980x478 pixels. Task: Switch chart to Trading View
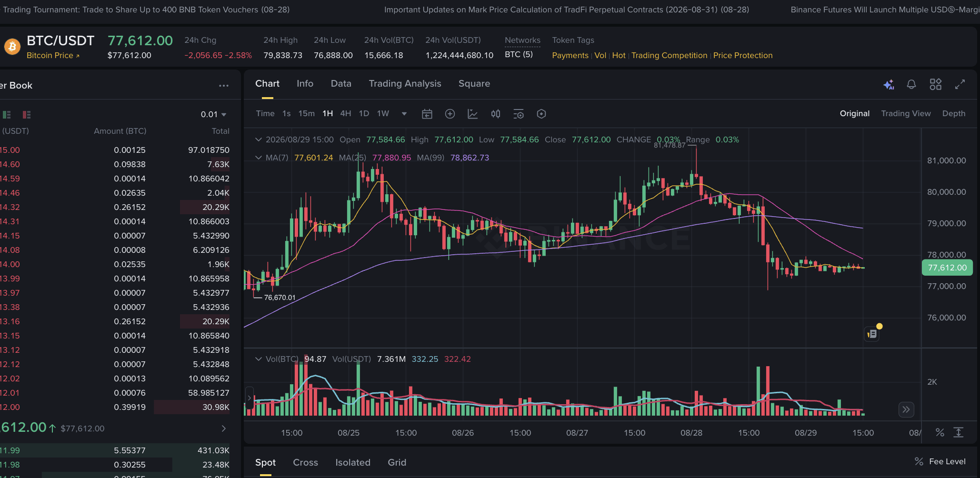pos(906,113)
